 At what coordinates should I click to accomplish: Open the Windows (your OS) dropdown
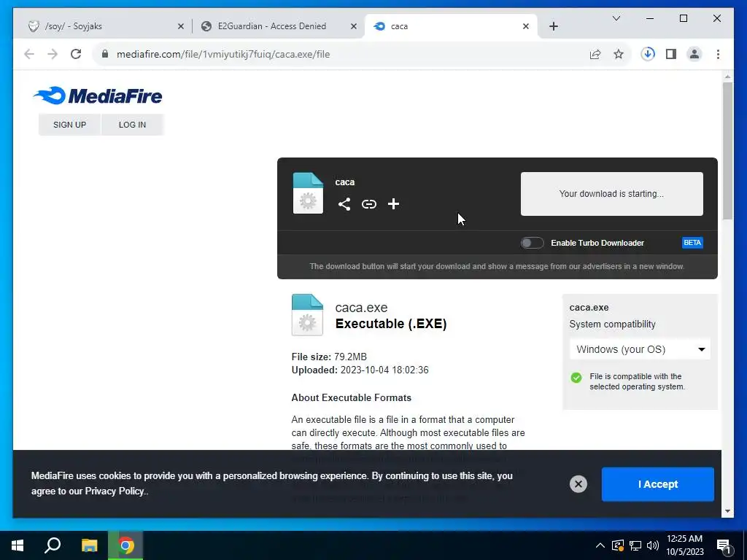(640, 349)
